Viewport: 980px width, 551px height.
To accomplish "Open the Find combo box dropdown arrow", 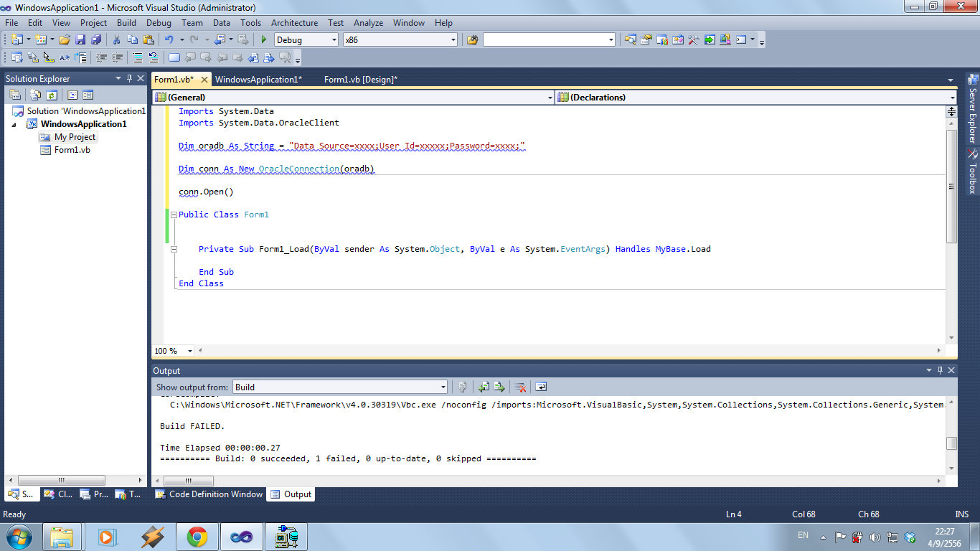I will click(x=611, y=39).
